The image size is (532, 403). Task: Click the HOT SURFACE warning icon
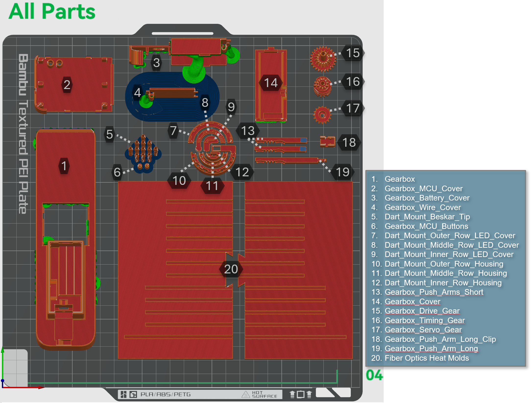246,394
